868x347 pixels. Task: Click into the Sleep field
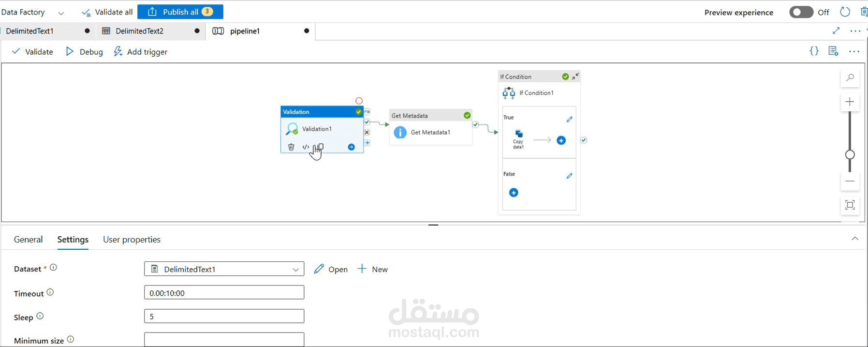coord(224,317)
